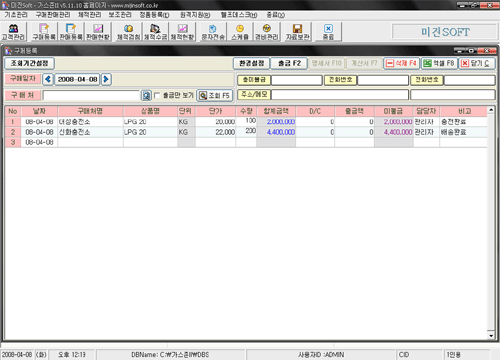500x360 pixels.
Task: Open 구매등록 purchase registration toolbar icon
Action: click(x=44, y=32)
